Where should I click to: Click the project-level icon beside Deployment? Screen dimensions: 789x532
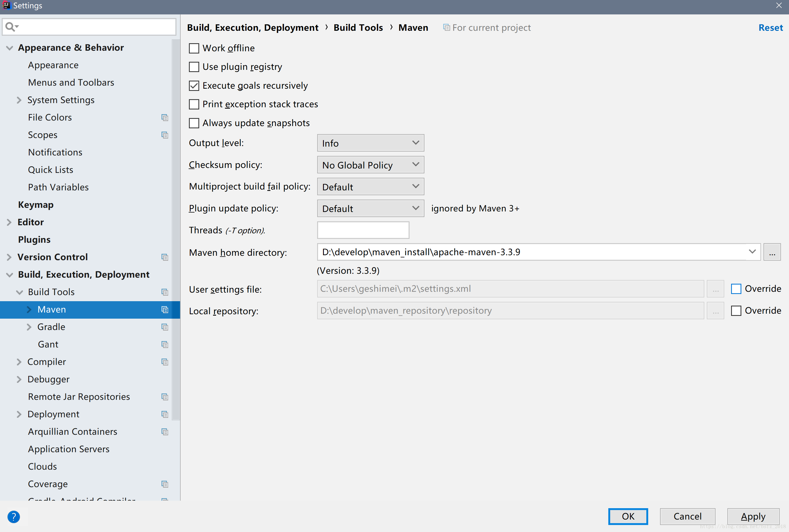pos(165,414)
